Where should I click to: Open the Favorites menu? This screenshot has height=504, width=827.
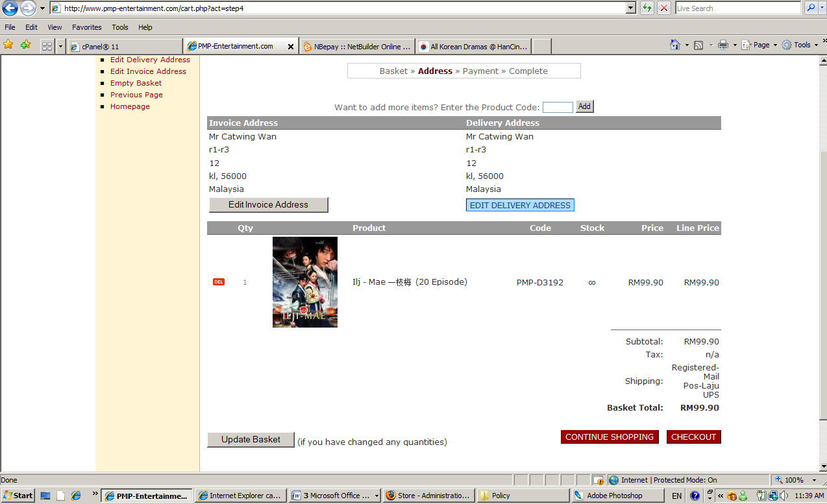[x=86, y=27]
